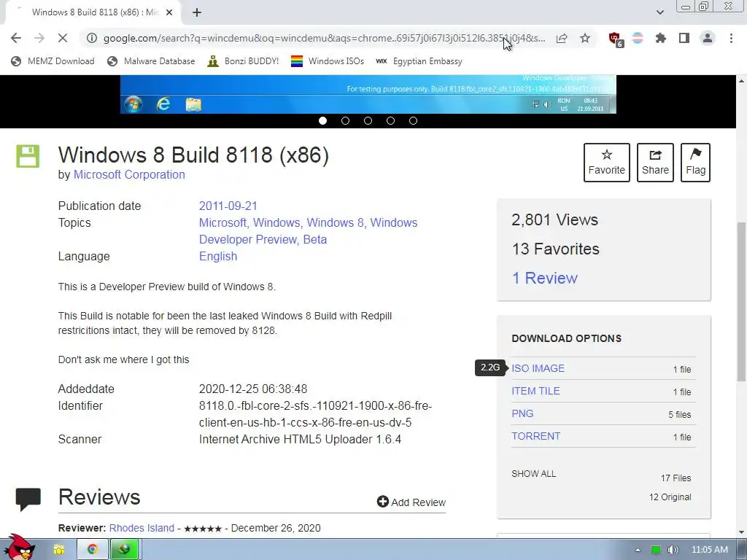This screenshot has height=560, width=747.
Task: Switch to Chrome in the taskbar
Action: coord(93,550)
